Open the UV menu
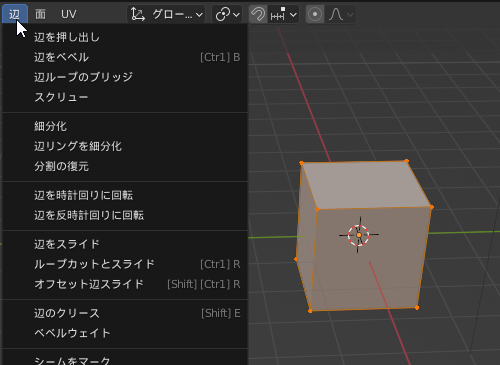 point(69,14)
